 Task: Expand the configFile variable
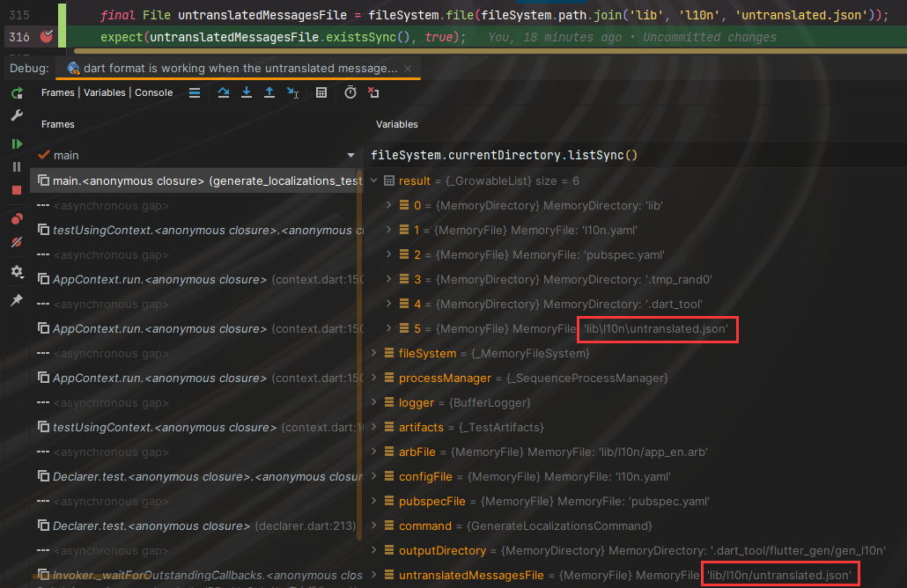pos(374,476)
